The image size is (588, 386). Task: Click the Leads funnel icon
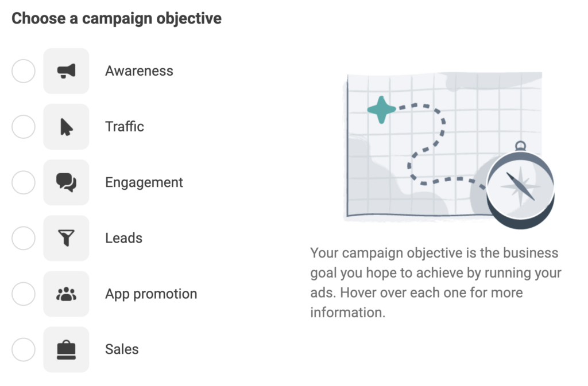[x=66, y=238]
